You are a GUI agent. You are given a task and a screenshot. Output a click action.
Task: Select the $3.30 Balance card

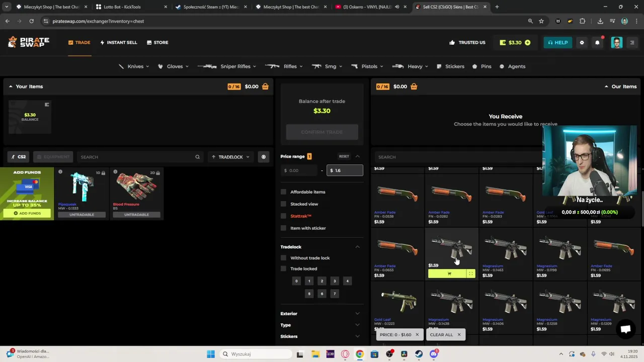[x=30, y=117]
